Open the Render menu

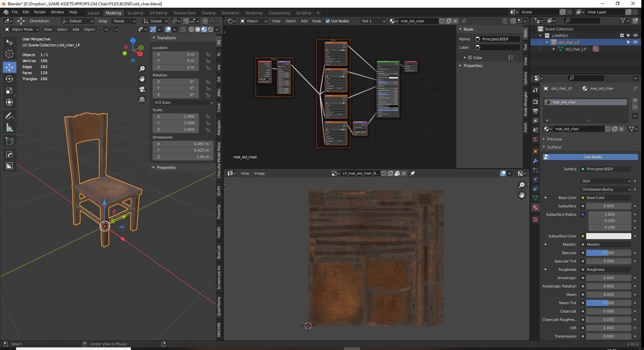pos(40,12)
